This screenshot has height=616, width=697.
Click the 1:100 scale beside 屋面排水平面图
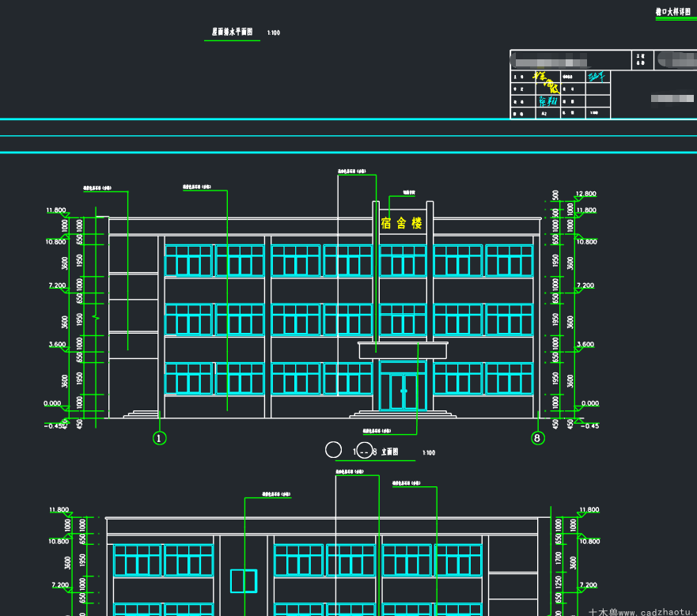click(274, 33)
